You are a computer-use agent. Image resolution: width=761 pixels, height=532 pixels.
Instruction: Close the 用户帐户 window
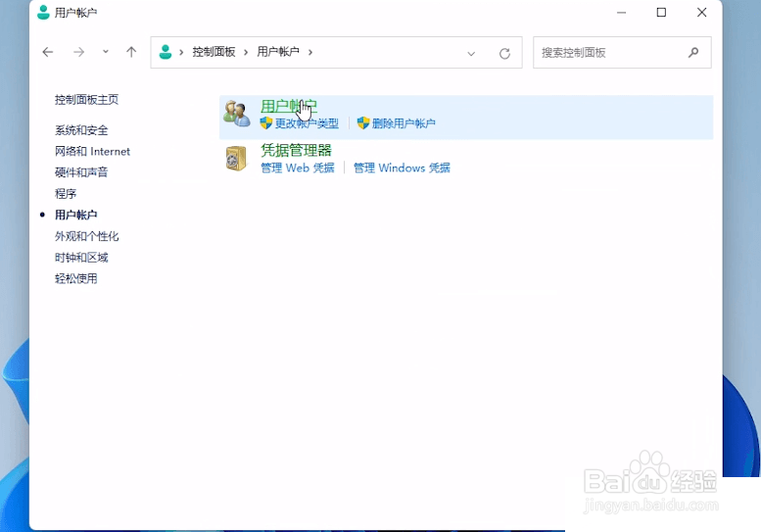702,12
